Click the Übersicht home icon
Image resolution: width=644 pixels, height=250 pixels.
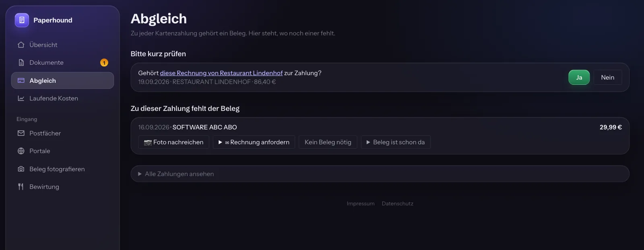tap(21, 45)
